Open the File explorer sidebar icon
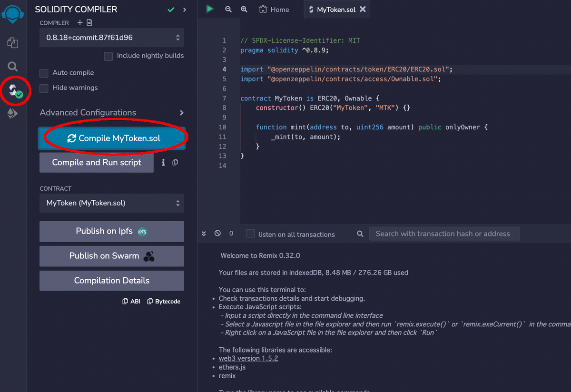This screenshot has height=392, width=571. [13, 43]
